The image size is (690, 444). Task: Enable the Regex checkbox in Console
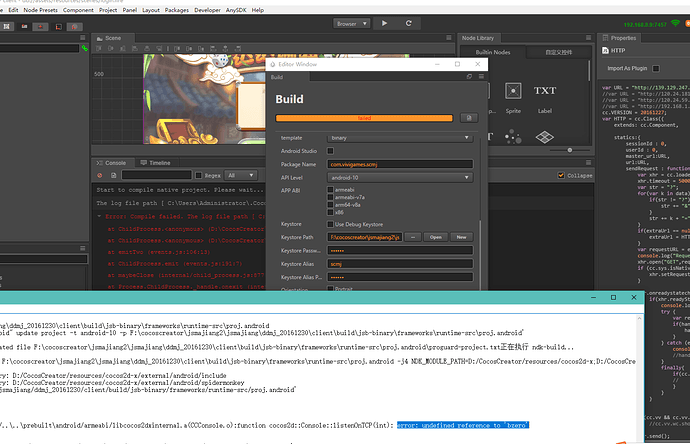point(198,176)
